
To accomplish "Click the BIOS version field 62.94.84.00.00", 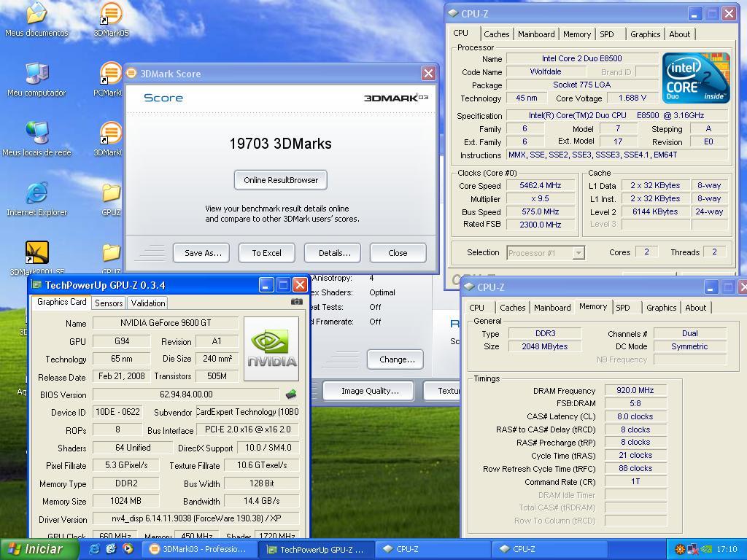I will pyautogui.click(x=186, y=394).
